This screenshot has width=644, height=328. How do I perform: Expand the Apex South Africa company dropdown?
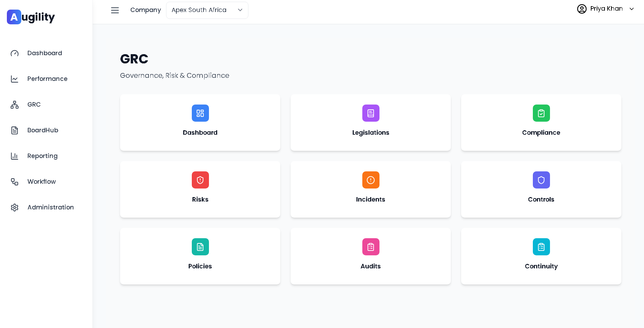coord(207,10)
